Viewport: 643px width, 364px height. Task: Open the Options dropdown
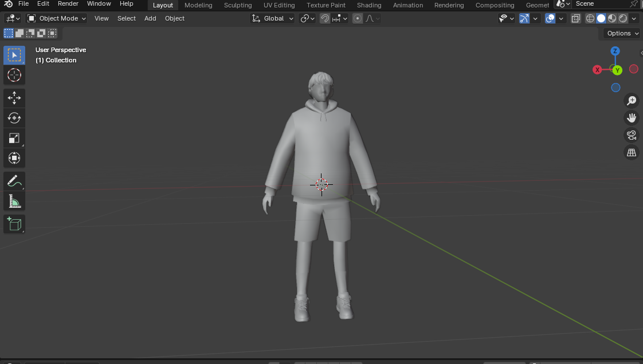tap(622, 33)
